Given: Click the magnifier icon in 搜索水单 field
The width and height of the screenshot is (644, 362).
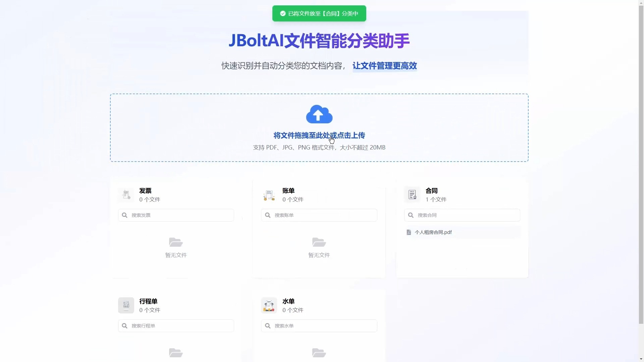Looking at the screenshot, I should (x=268, y=326).
